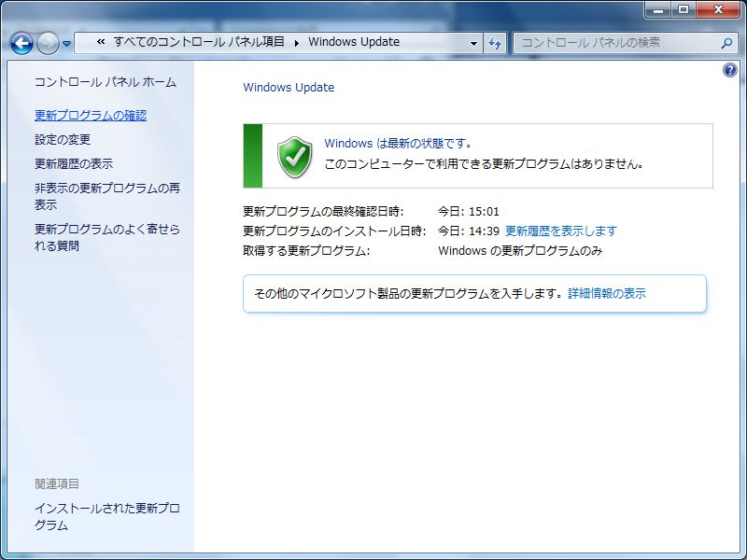This screenshot has height=560, width=747.
Task: Click the greyed Forward navigation arrow
Action: point(48,43)
